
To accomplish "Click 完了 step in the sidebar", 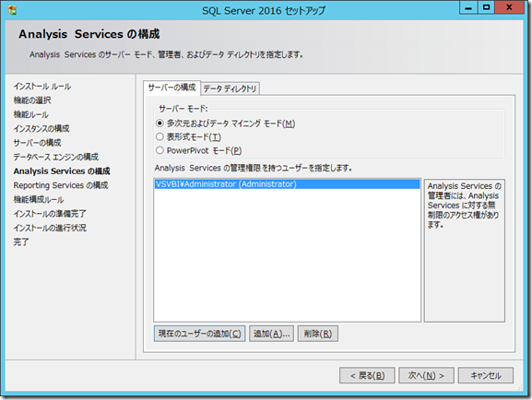I will point(21,241).
